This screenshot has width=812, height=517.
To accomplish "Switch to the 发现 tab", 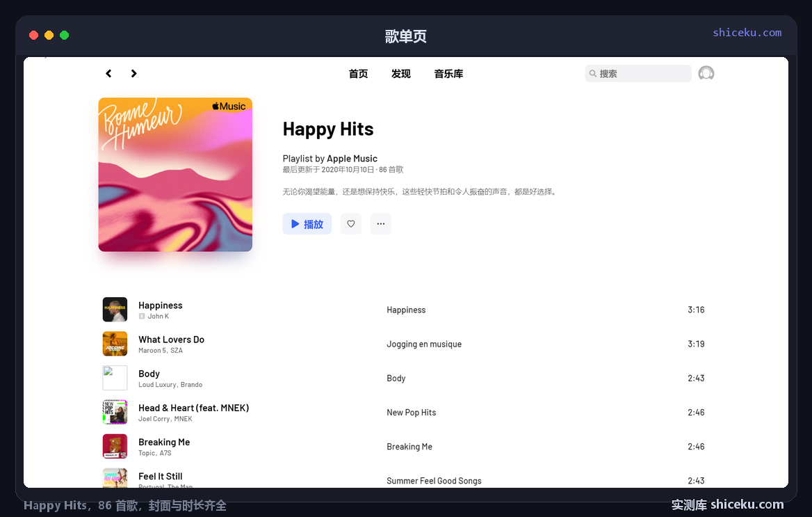I will (401, 74).
